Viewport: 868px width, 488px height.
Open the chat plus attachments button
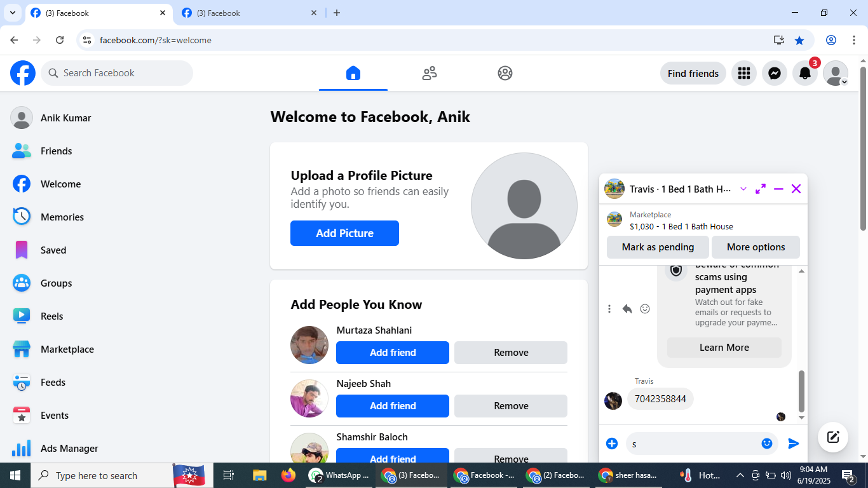click(x=612, y=444)
